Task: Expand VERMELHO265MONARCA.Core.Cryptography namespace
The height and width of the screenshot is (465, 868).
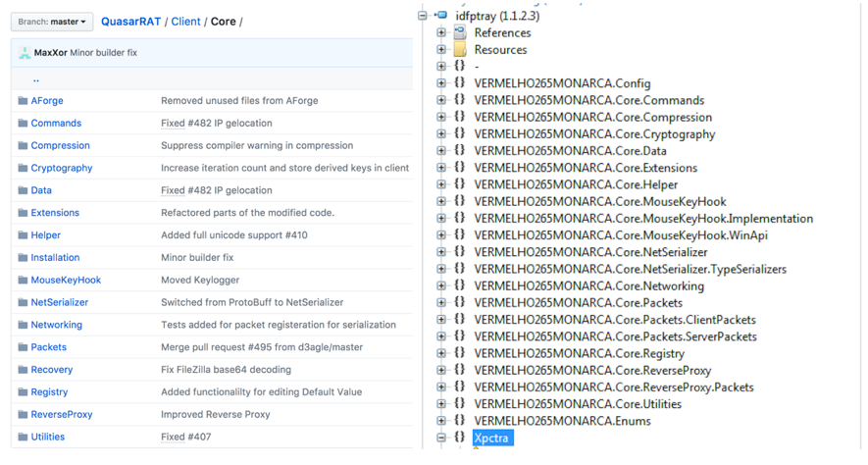Action: pyautogui.click(x=440, y=134)
